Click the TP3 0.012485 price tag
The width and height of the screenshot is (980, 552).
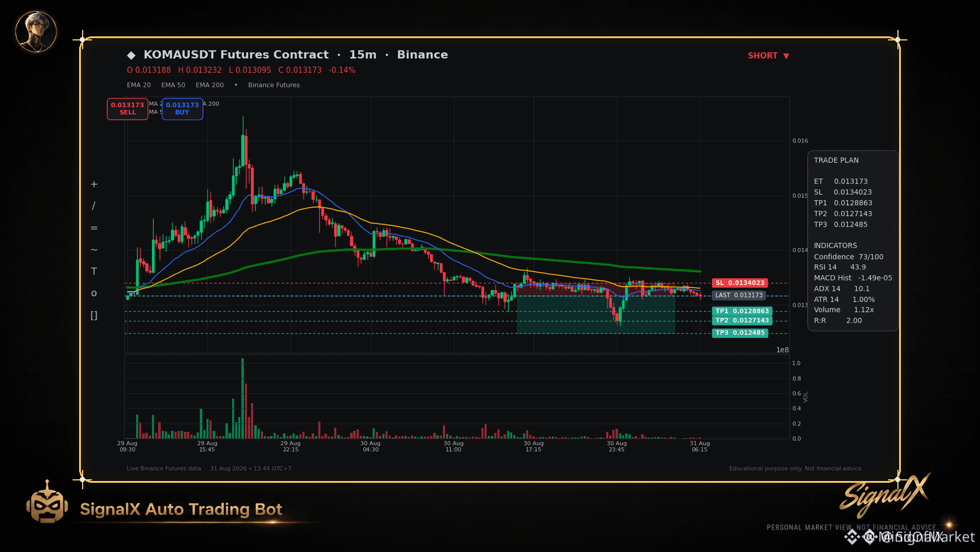[740, 333]
